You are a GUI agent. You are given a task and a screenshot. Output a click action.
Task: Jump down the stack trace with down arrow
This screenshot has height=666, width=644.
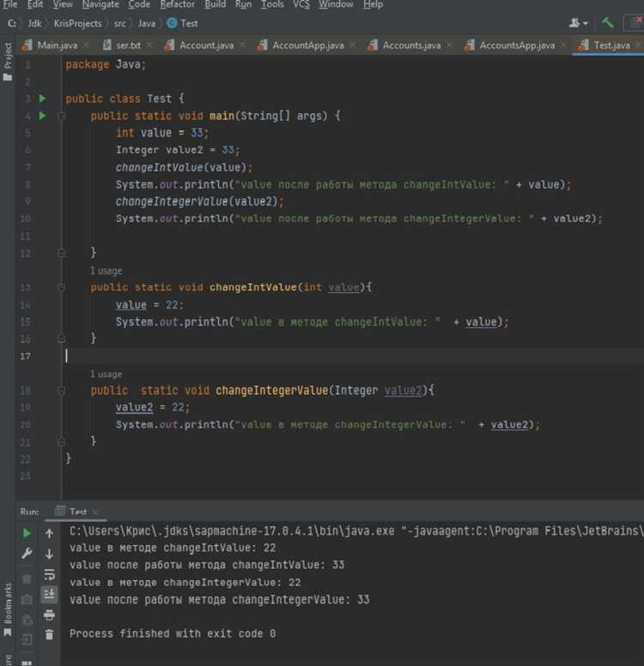[49, 554]
